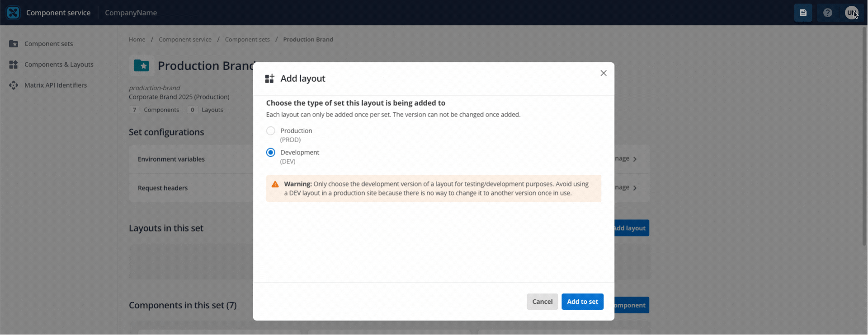Go to Matrix API Identifiers page
Image resolution: width=868 pixels, height=335 pixels.
[56, 85]
